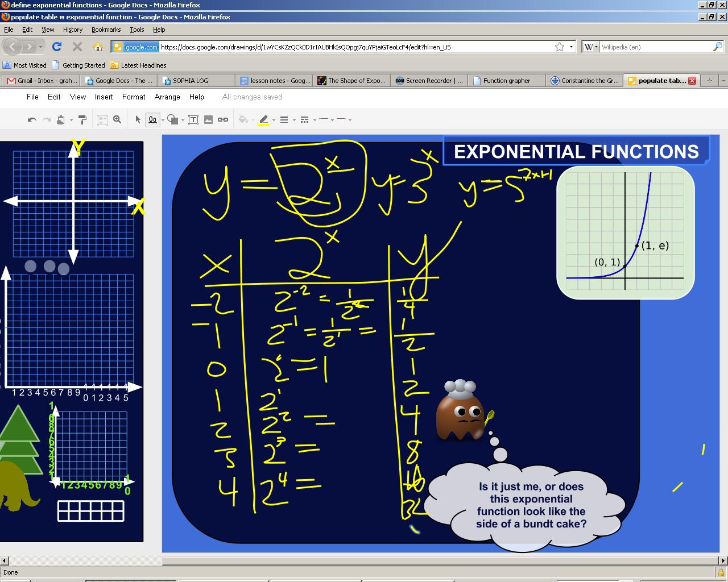Switch to the Screen Recorder tab
728x582 pixels.
point(428,80)
